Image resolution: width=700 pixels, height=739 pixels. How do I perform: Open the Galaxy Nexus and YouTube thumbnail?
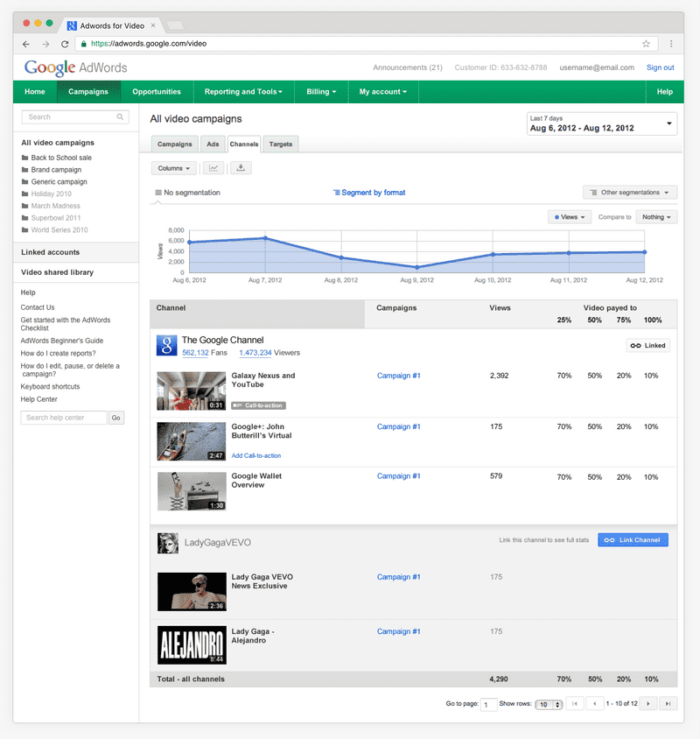[192, 391]
